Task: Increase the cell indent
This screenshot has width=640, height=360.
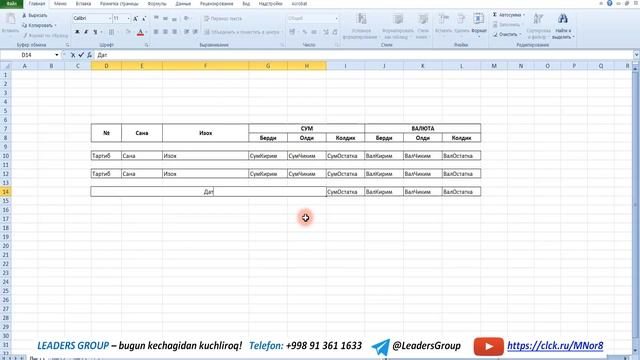Action: [x=195, y=32]
